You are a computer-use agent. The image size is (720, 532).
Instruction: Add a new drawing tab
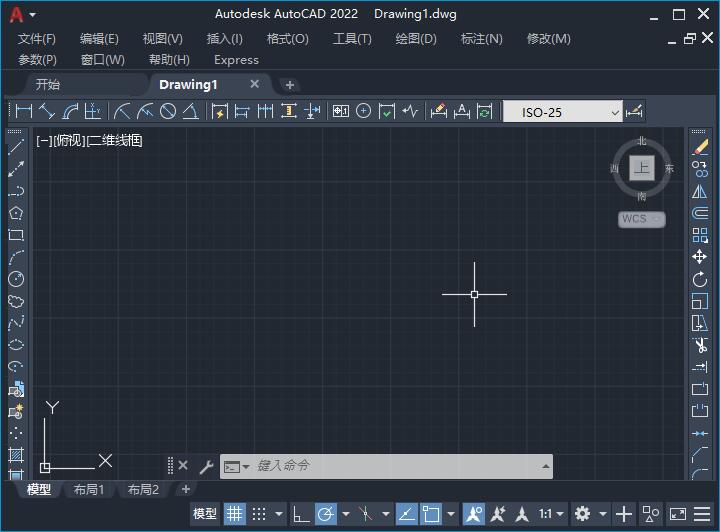click(290, 85)
